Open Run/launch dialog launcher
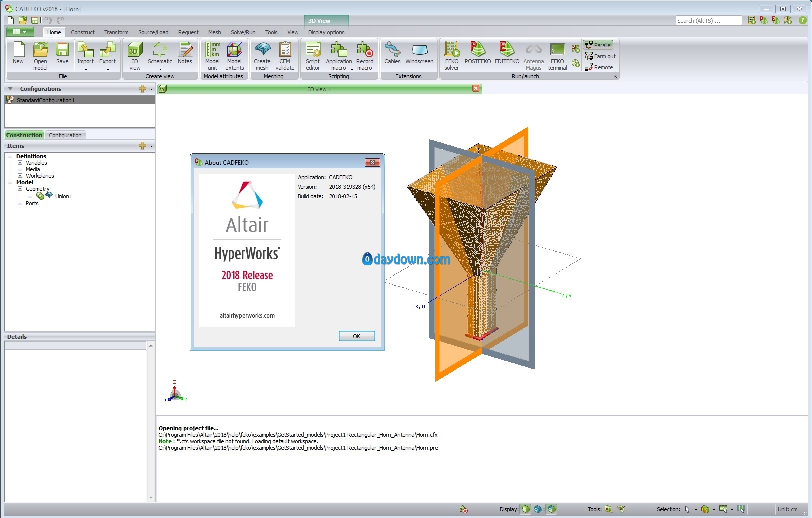 (x=616, y=76)
